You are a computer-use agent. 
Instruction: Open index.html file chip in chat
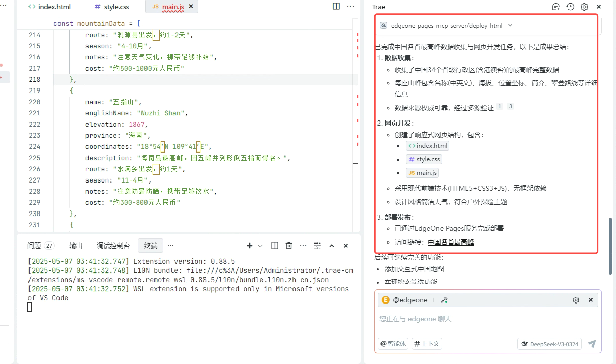click(x=427, y=146)
